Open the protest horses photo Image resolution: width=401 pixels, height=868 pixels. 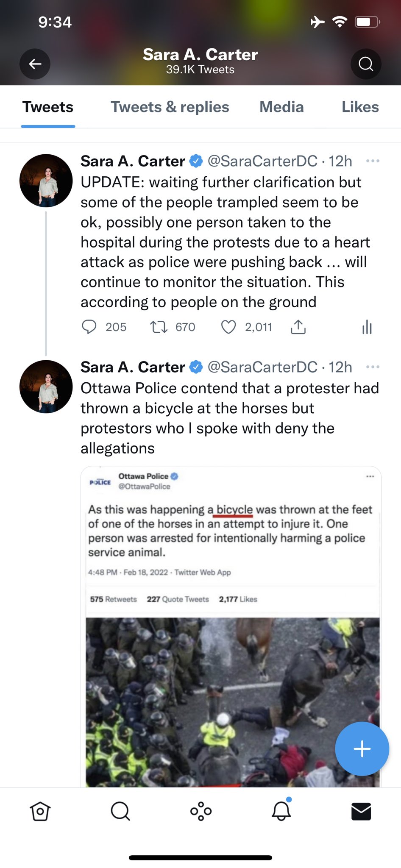click(x=233, y=702)
